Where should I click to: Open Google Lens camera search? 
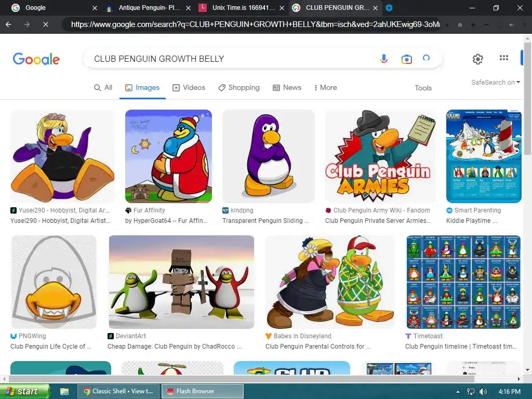(406, 59)
